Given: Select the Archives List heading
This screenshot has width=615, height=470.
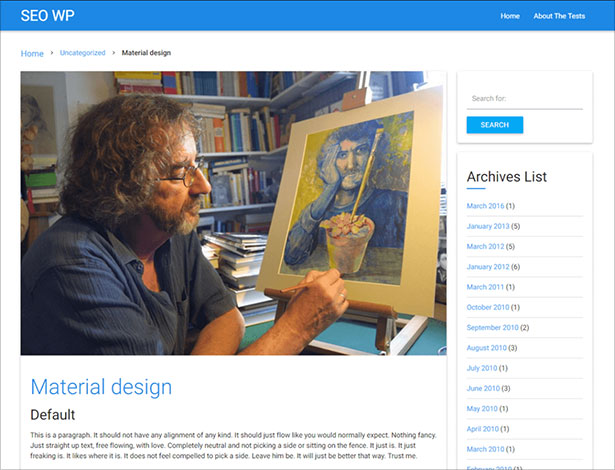Looking at the screenshot, I should (x=506, y=177).
